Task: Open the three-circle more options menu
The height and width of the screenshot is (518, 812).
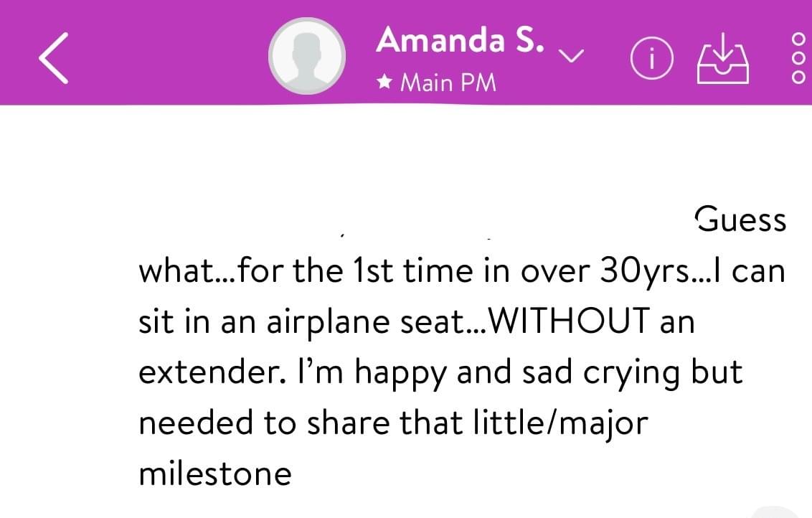Action: click(798, 58)
